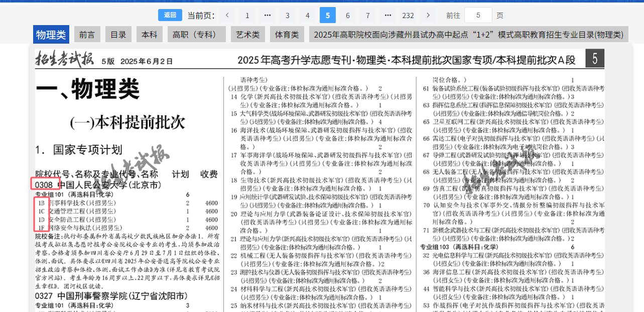Open the 体育类 tab
The image size is (644, 312).
(287, 35)
